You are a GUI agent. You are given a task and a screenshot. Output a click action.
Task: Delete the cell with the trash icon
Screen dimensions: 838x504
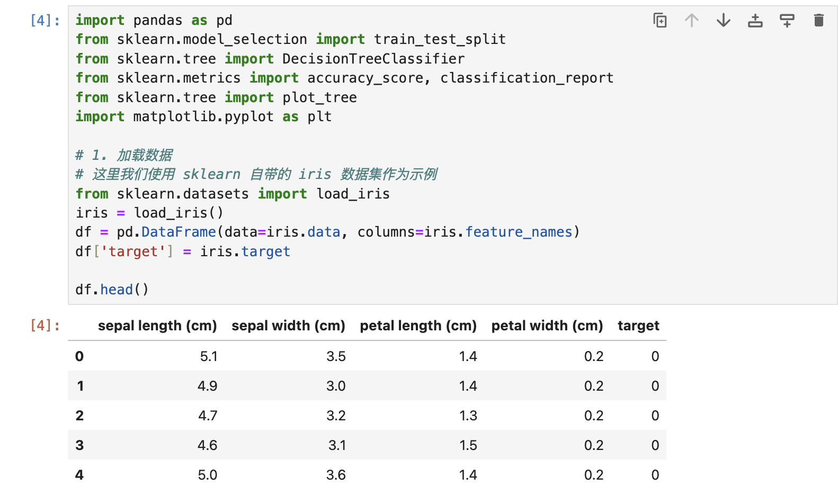[x=818, y=21]
